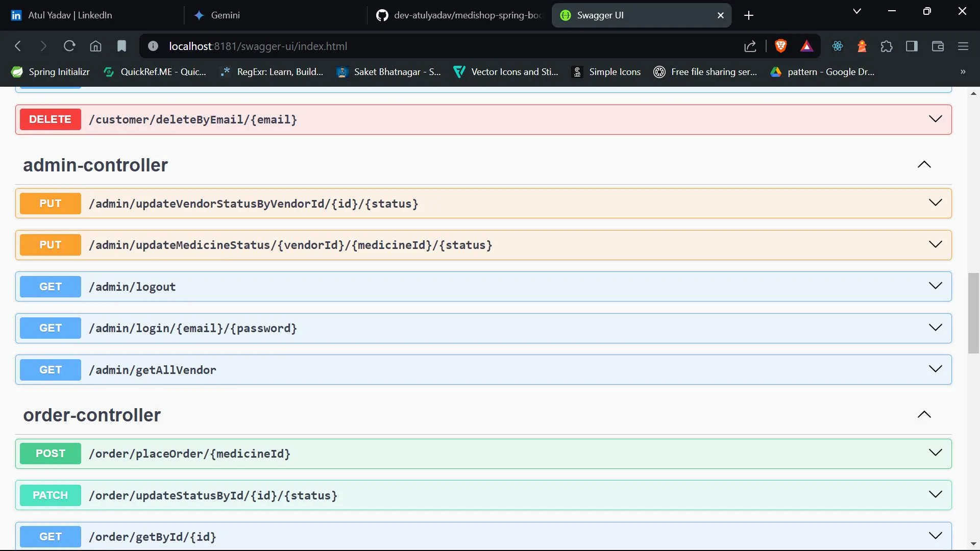View site information icon in address bar
Viewport: 980px width, 551px height.
pos(153,46)
